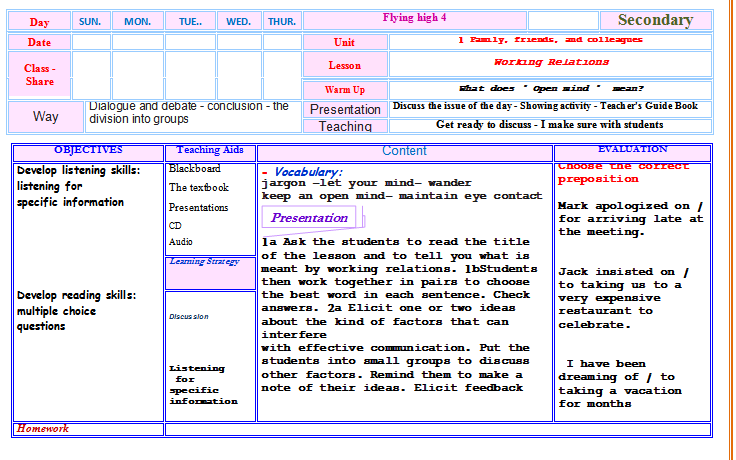Click the '- Vocabulary:' heading

pyautogui.click(x=302, y=172)
